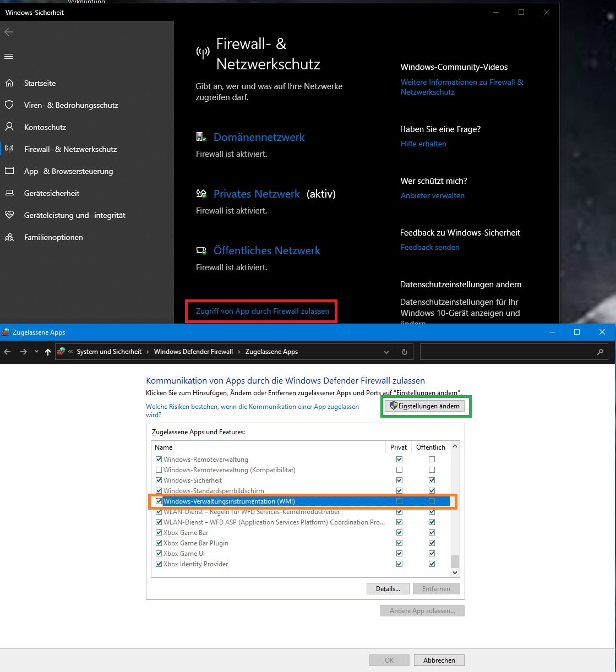Click Hilfe erhalten link
Screen dimensions: 616x672
tap(423, 144)
